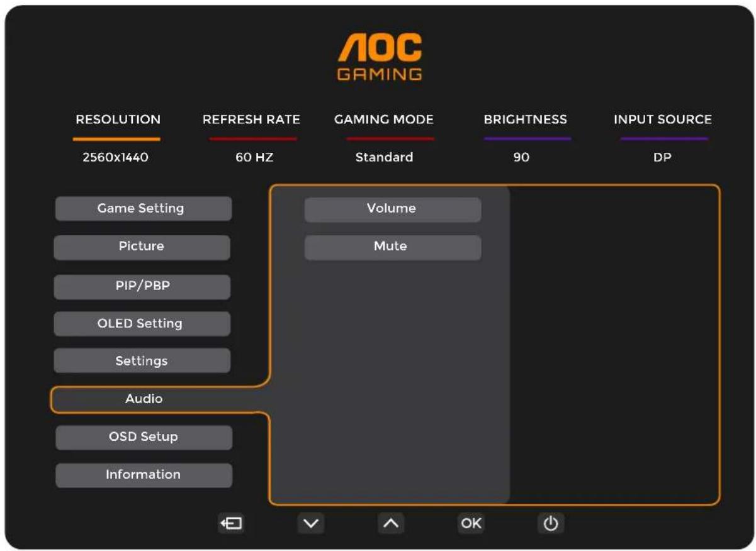Select the Volume option

click(393, 209)
